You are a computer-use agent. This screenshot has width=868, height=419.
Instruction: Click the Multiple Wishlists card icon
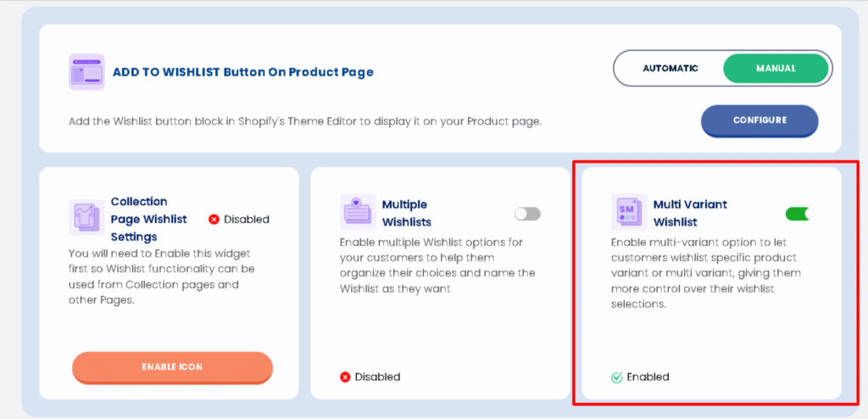click(358, 211)
